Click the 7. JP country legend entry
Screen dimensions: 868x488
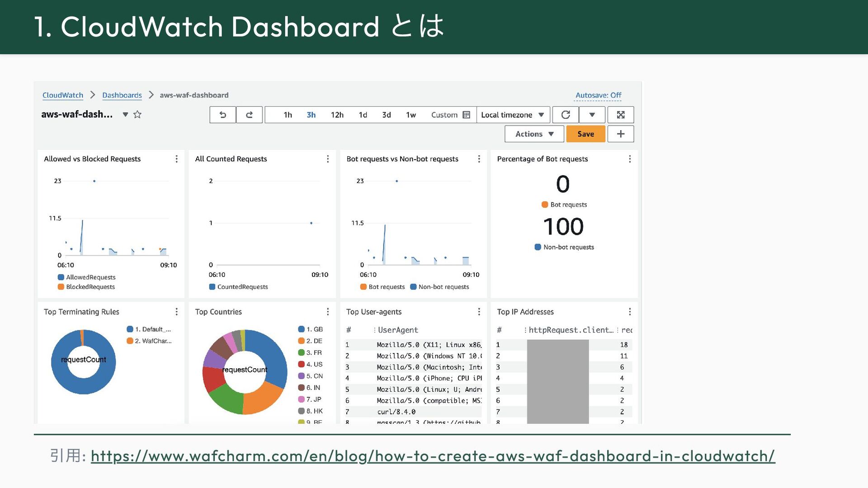pyautogui.click(x=310, y=400)
